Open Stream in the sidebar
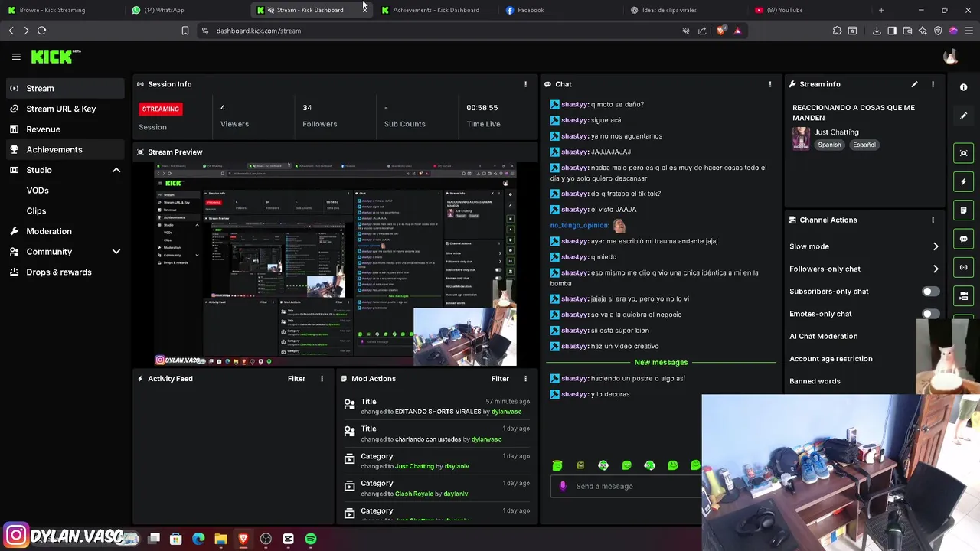980x551 pixels. point(64,88)
